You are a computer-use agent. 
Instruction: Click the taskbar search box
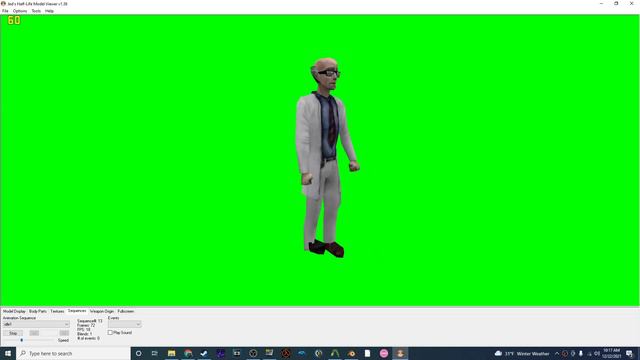click(x=73, y=353)
